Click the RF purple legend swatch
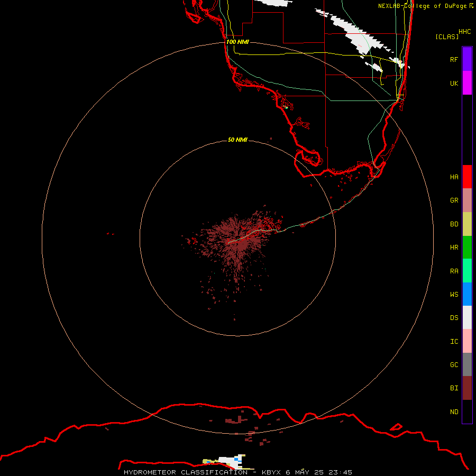This screenshot has height=476, width=476. pos(467,59)
